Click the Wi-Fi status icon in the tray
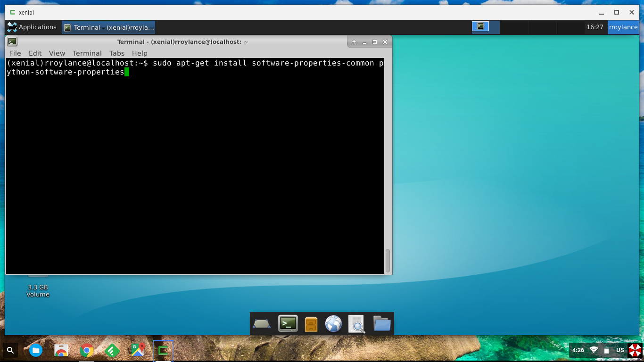Image resolution: width=644 pixels, height=362 pixels. coord(594,350)
